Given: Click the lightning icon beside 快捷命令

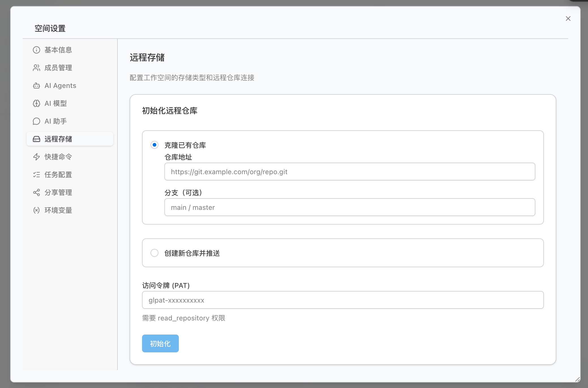Looking at the screenshot, I should click(x=37, y=157).
